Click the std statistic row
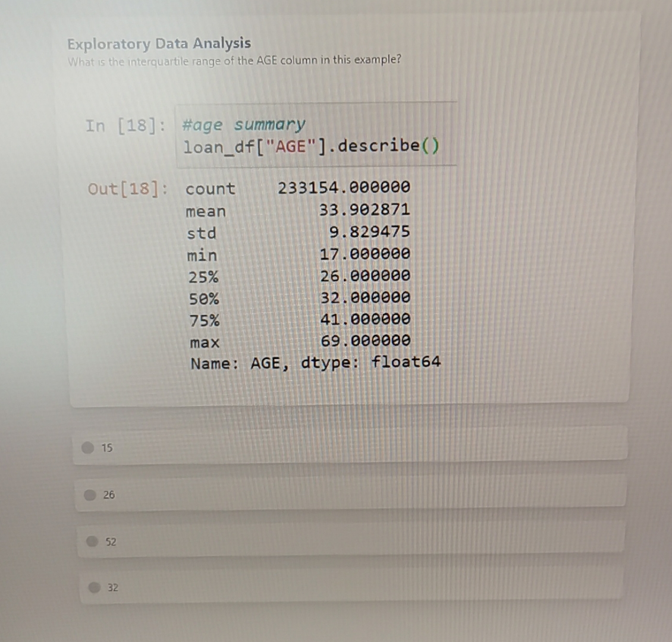 coord(201,233)
